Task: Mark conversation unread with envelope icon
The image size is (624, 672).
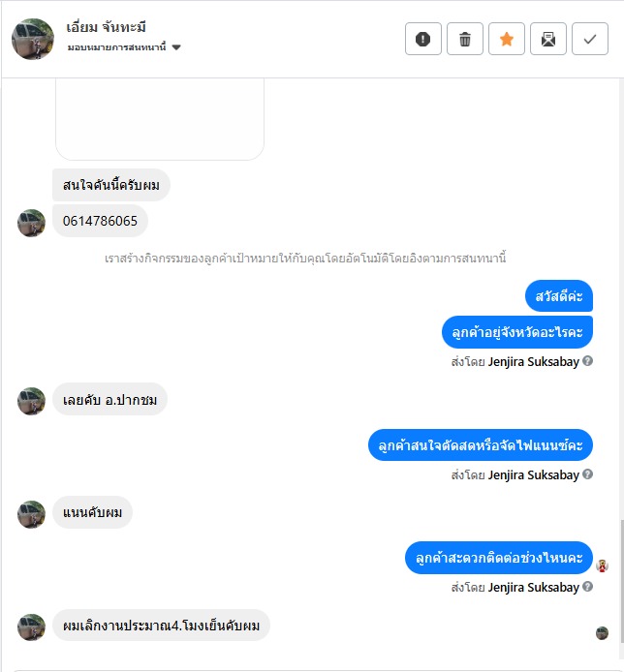Action: pyautogui.click(x=548, y=39)
